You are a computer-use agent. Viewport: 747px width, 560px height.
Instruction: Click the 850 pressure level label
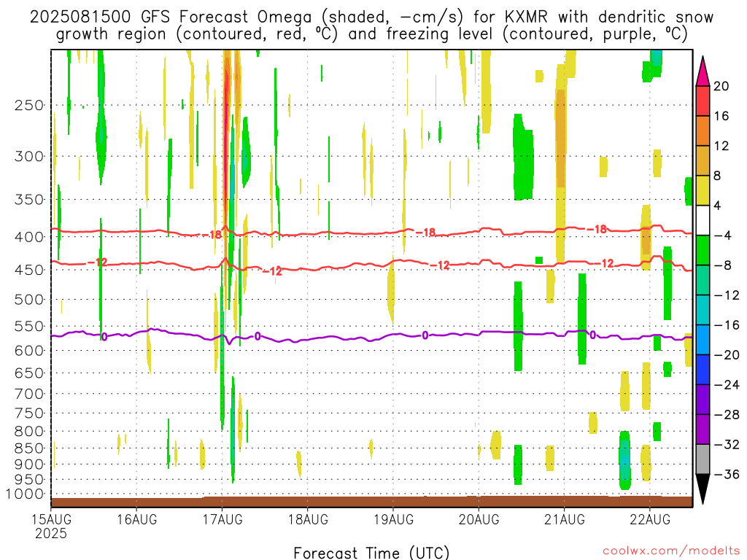[x=29, y=448]
